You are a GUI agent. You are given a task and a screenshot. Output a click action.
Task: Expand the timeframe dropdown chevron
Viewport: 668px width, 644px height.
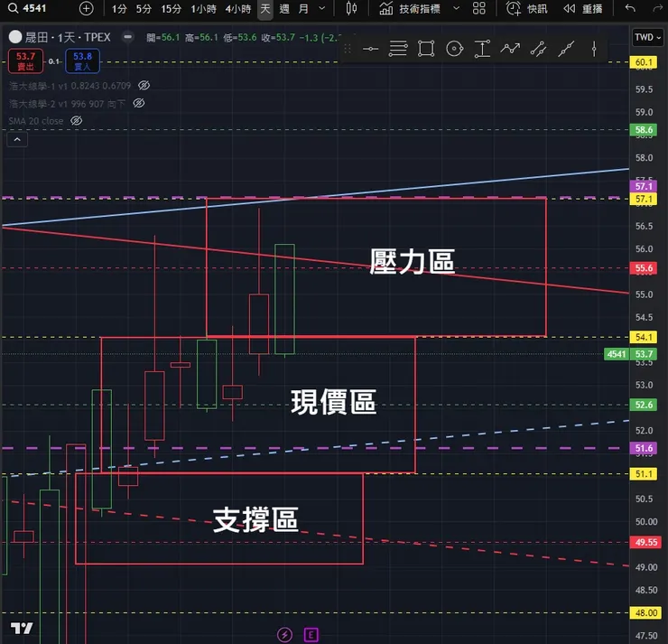322,8
